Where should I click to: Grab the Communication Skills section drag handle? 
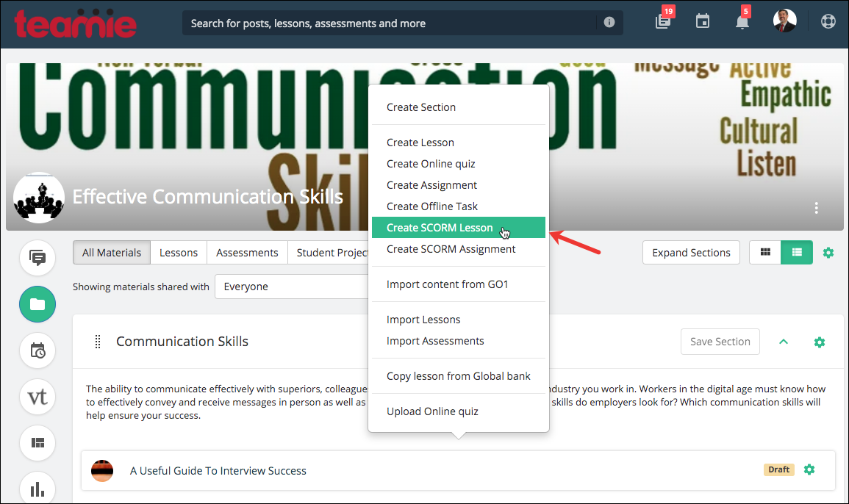click(x=98, y=342)
